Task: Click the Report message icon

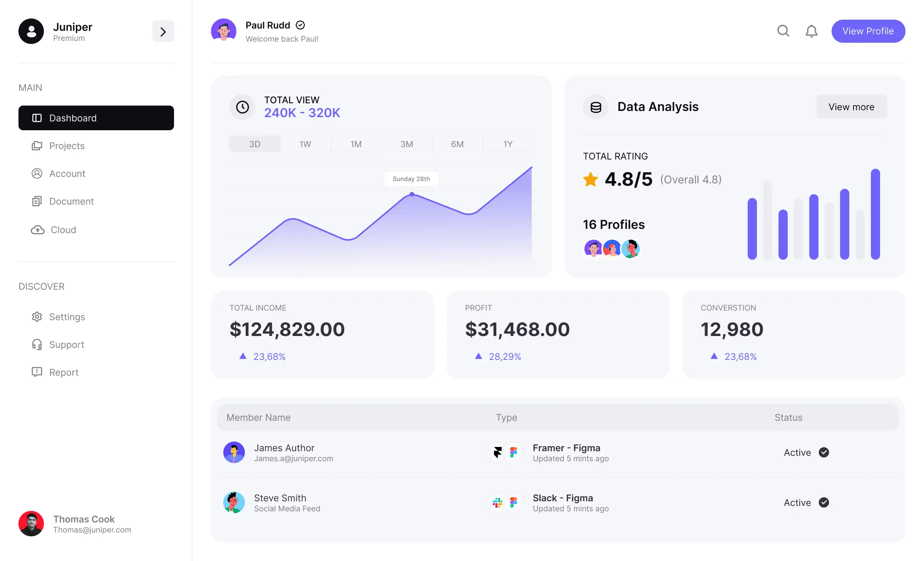Action: pos(37,372)
